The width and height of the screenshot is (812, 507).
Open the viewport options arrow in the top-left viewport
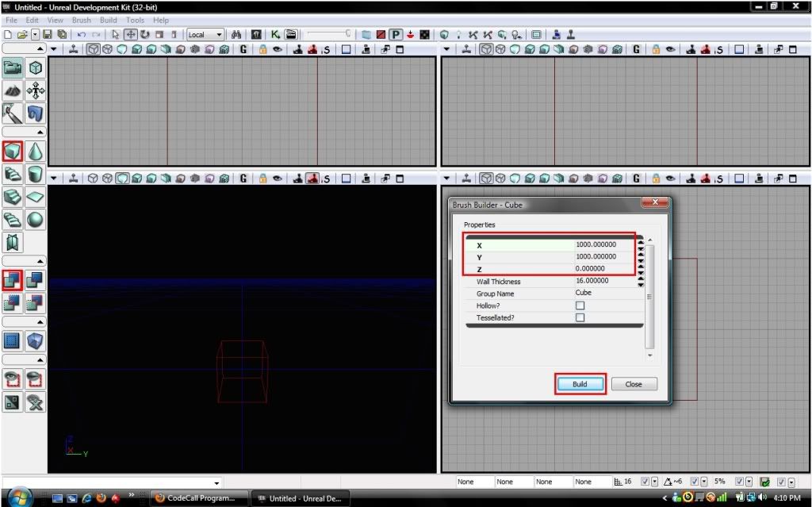pos(53,49)
